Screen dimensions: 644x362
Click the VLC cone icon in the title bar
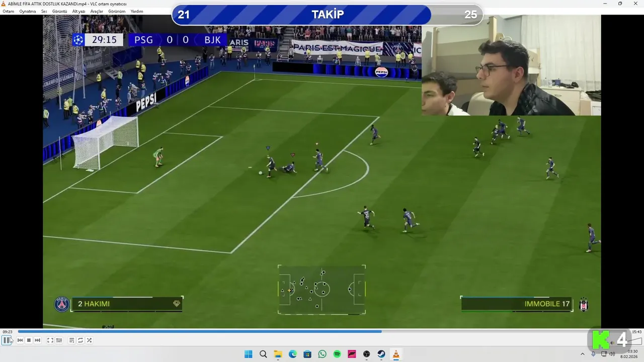coord(4,4)
